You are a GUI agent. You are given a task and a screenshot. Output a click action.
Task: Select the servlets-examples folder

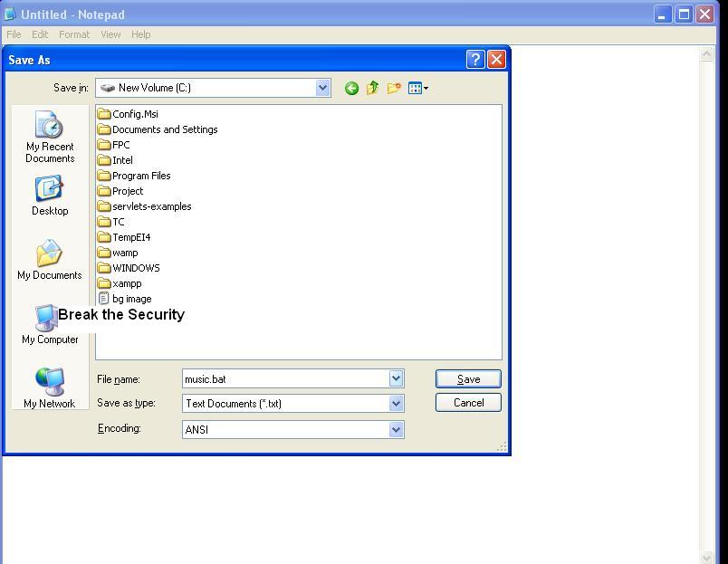[x=144, y=206]
